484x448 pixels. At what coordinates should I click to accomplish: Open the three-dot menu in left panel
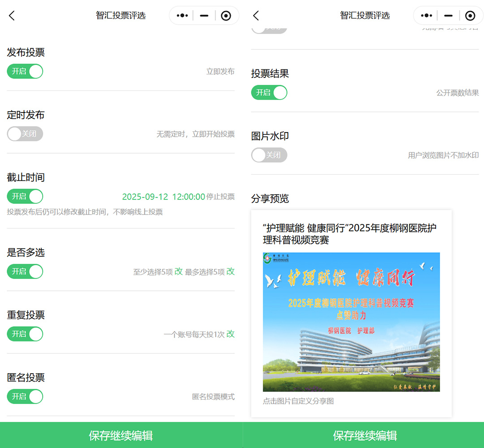(182, 16)
